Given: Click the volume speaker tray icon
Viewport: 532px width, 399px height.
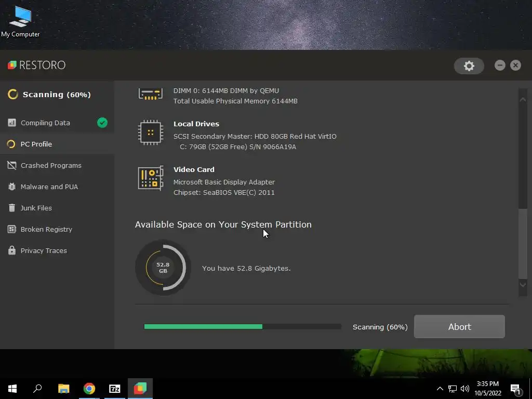Looking at the screenshot, I should pyautogui.click(x=465, y=389).
